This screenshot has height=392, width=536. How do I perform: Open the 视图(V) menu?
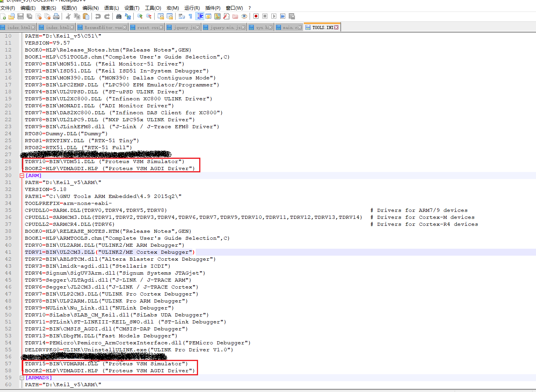point(69,8)
